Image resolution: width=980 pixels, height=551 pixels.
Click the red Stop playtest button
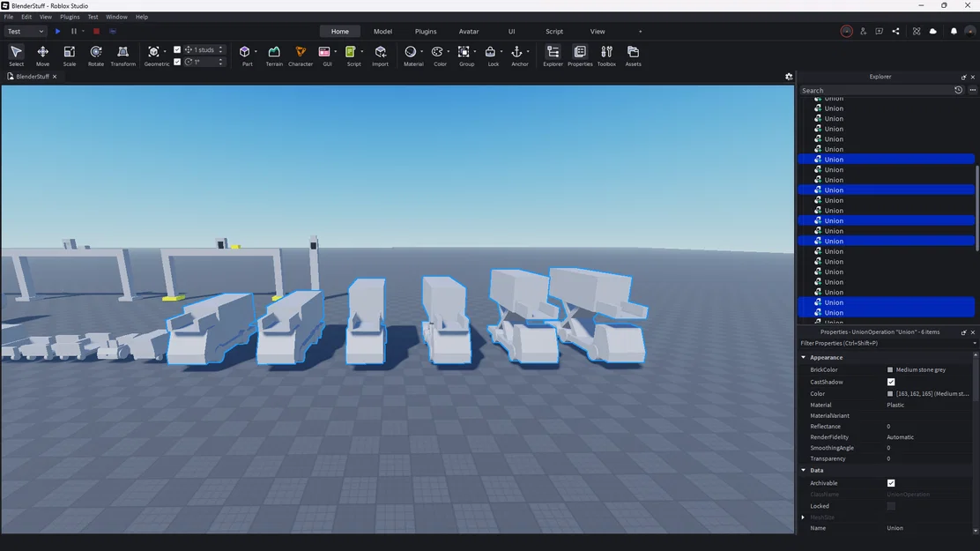(96, 31)
